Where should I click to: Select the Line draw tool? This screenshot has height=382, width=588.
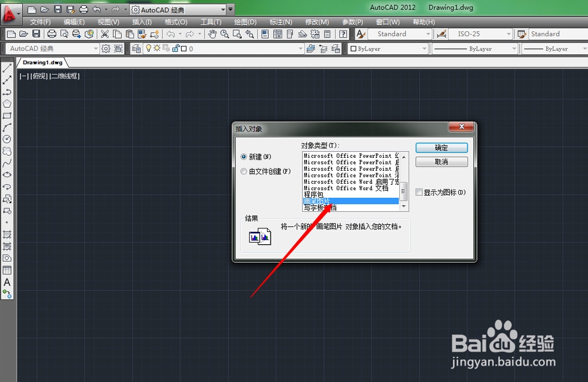coord(6,68)
